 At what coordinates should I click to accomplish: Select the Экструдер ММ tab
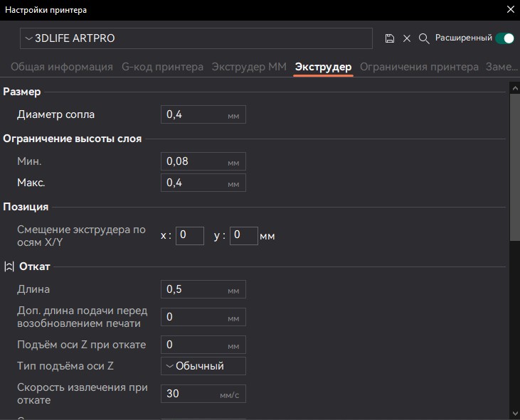click(x=249, y=67)
